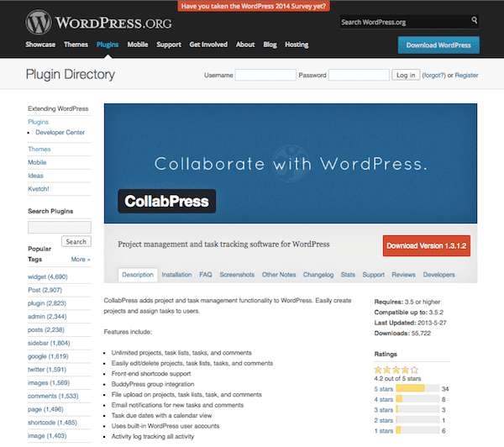Select Plugins in top navigation
504x447 pixels.
point(108,45)
